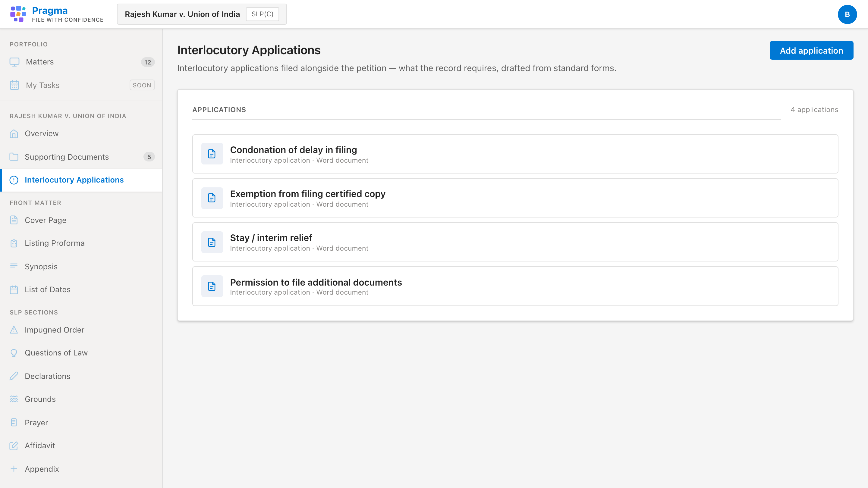Click the SOON badge beside My Tasks
The width and height of the screenshot is (868, 488).
point(142,85)
